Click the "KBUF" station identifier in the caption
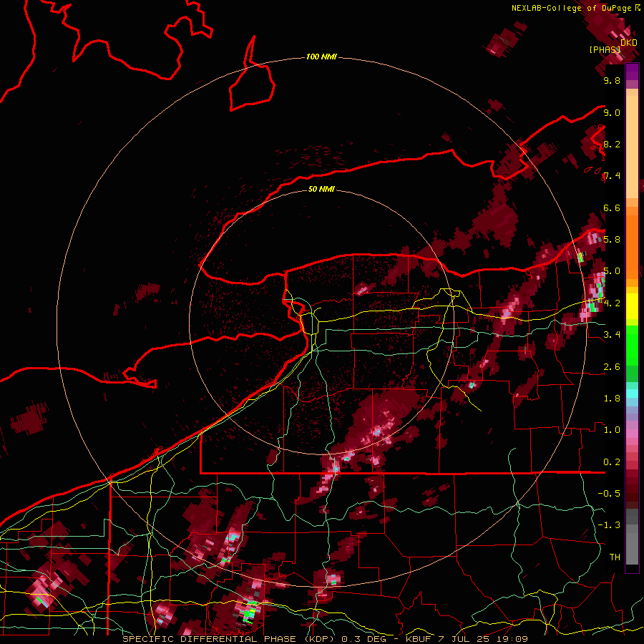Screen dimensions: 644x644 tap(418, 639)
